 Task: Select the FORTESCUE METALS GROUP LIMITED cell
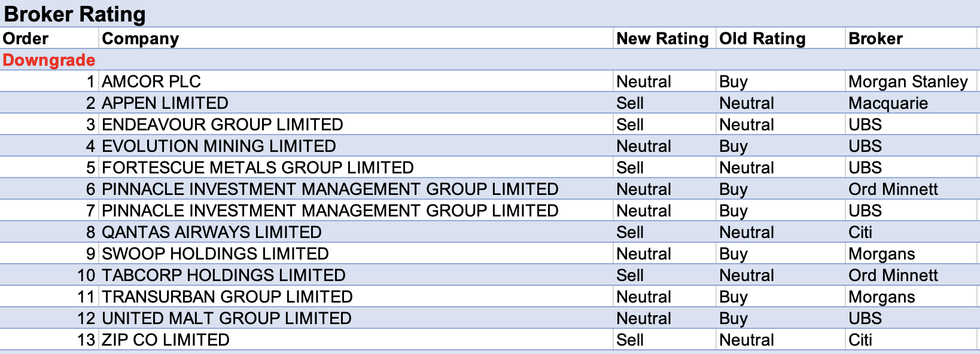258,167
